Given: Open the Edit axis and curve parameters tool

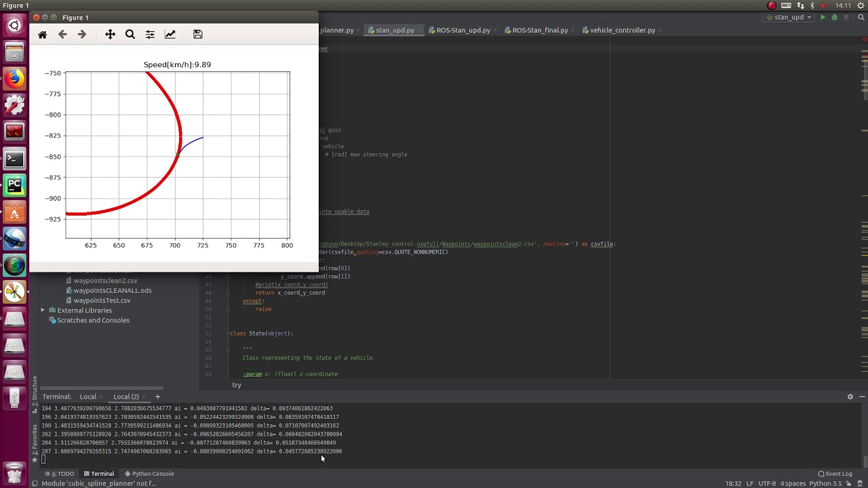Looking at the screenshot, I should pos(170,35).
